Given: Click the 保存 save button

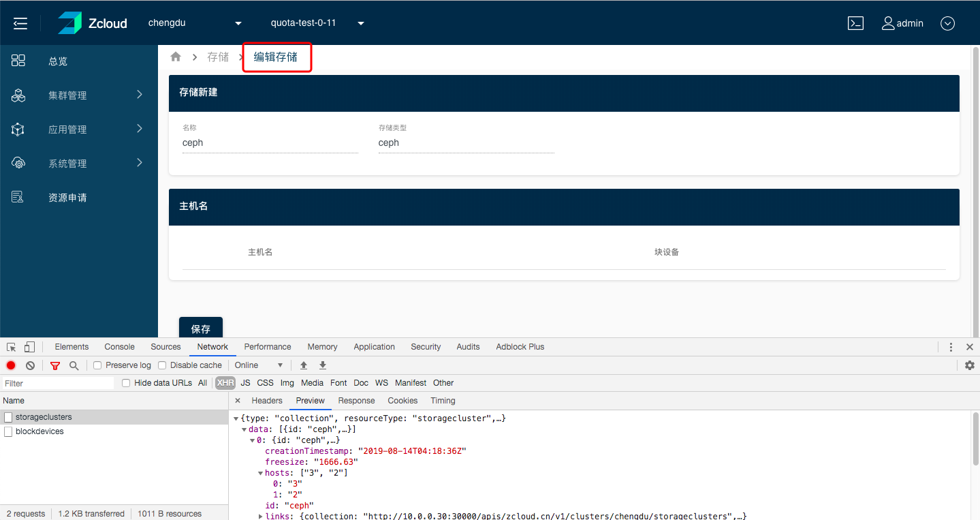Looking at the screenshot, I should coord(200,328).
